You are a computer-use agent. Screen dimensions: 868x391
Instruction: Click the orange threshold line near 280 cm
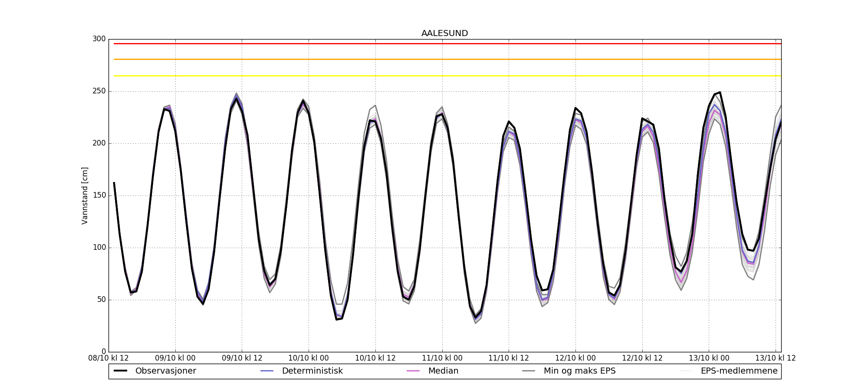coord(447,59)
